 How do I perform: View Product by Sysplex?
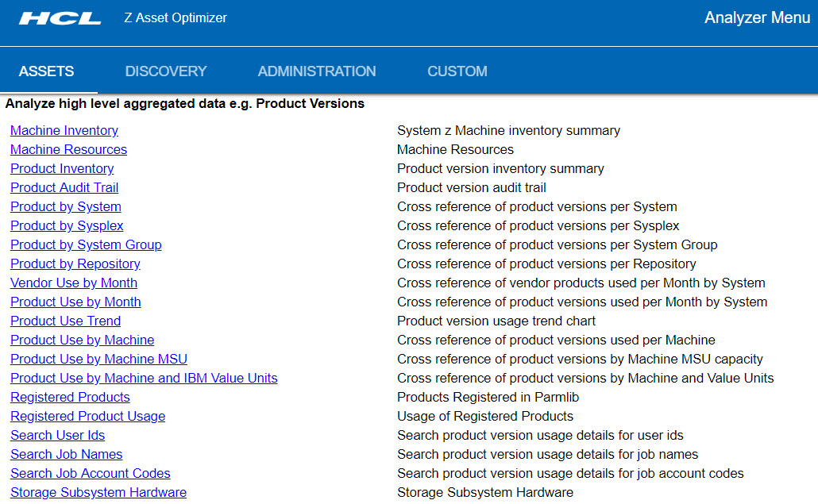[x=67, y=225]
